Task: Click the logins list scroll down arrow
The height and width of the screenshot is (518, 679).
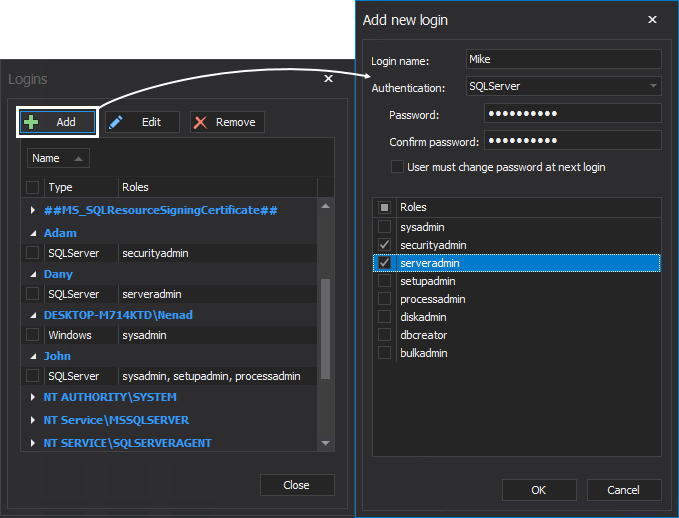Action: [326, 443]
